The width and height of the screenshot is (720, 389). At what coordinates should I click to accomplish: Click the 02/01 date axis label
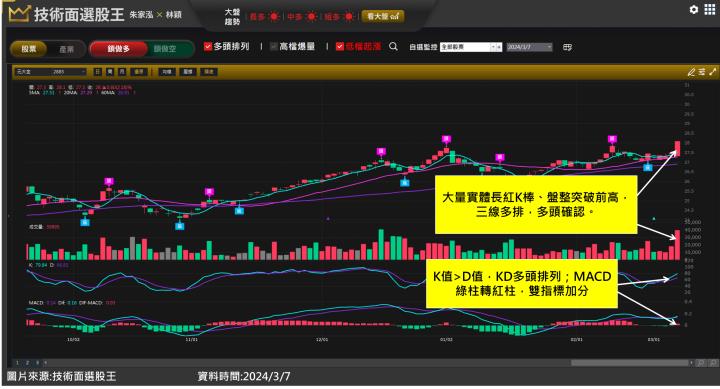point(576,340)
